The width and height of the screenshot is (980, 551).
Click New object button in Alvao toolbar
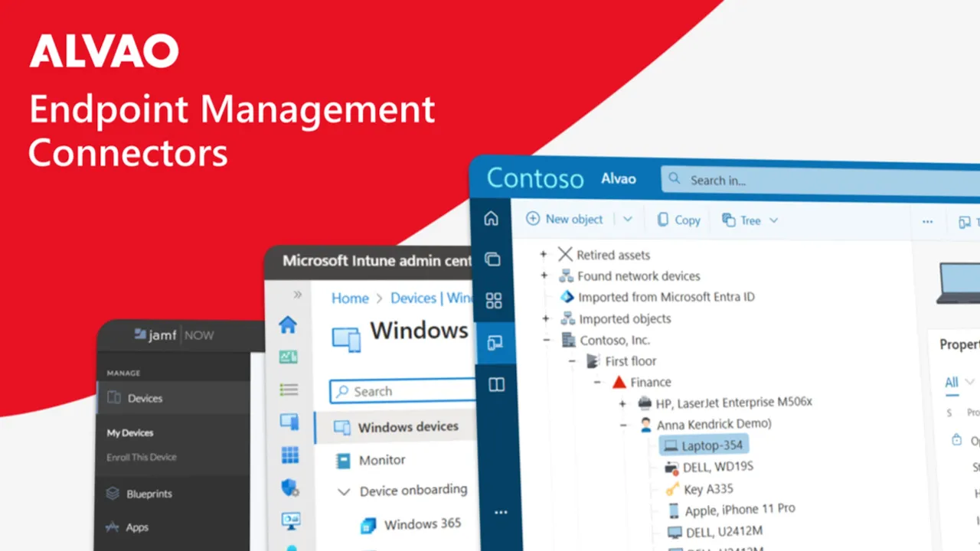coord(564,219)
